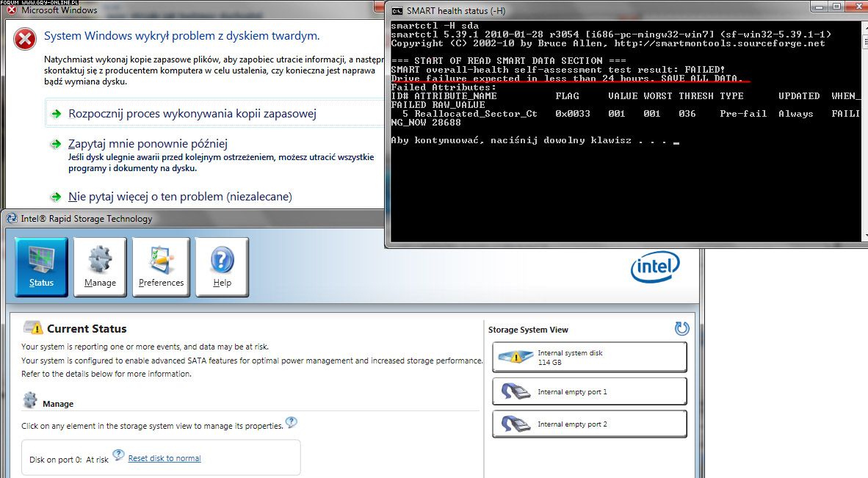
Task: Choose 'Nie pytaj więcej o ten problem' option
Action: click(x=180, y=196)
